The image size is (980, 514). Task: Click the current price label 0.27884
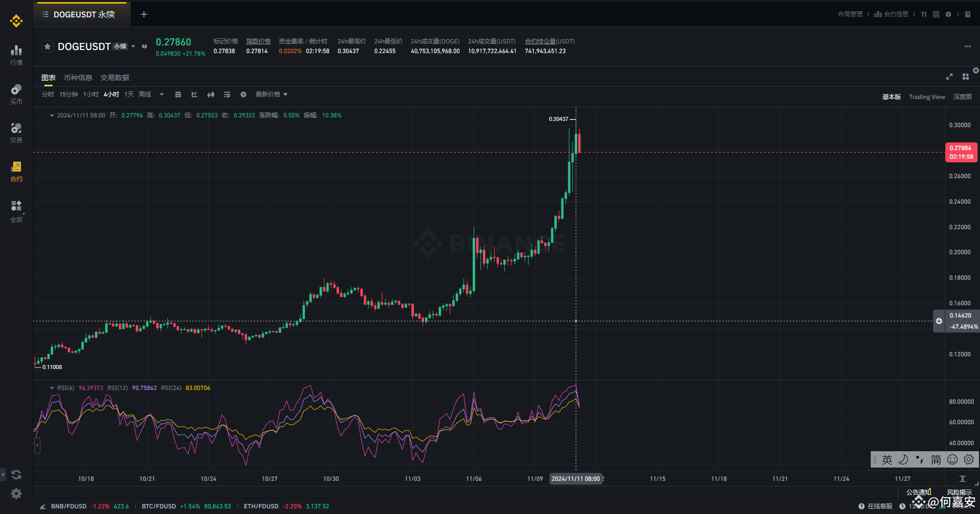[x=961, y=152]
